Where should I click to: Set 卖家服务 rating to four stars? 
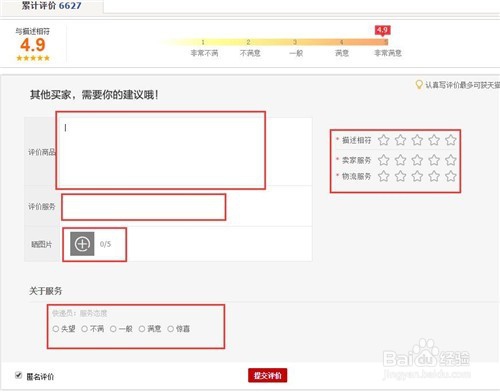(434, 160)
